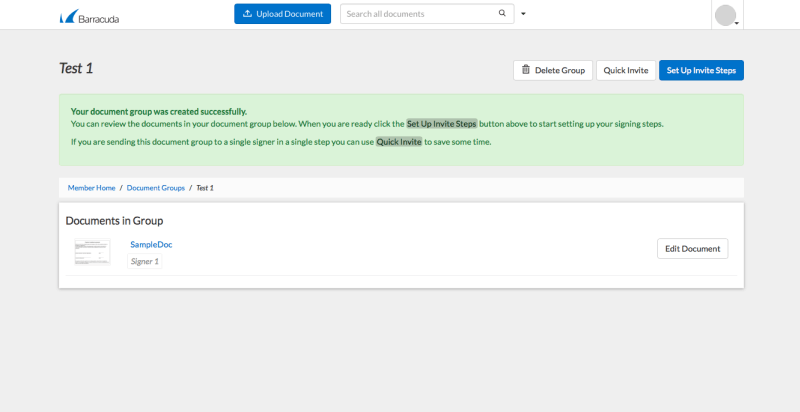Click the Signer 1 tag
The height and width of the screenshot is (412, 800).
145,261
